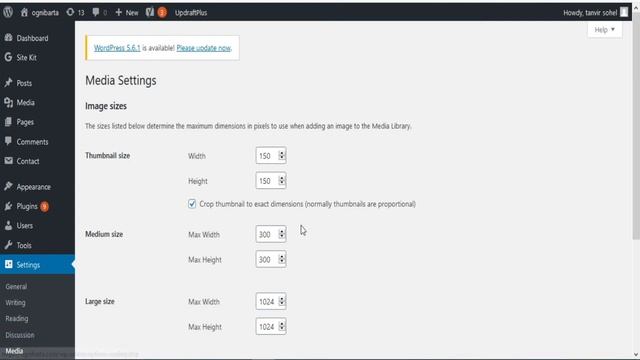This screenshot has height=360, width=640.
Task: Click the Plugins plug icon
Action: pos(8,206)
